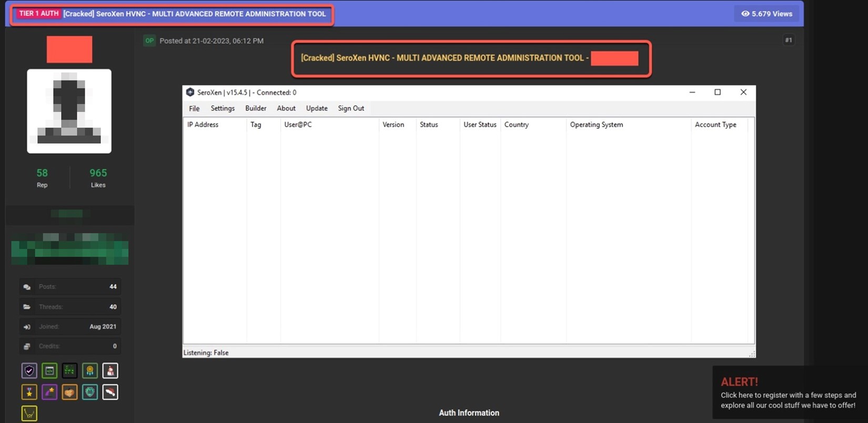Click the purple shield checkmark badge
This screenshot has width=868, height=423.
coord(29,371)
